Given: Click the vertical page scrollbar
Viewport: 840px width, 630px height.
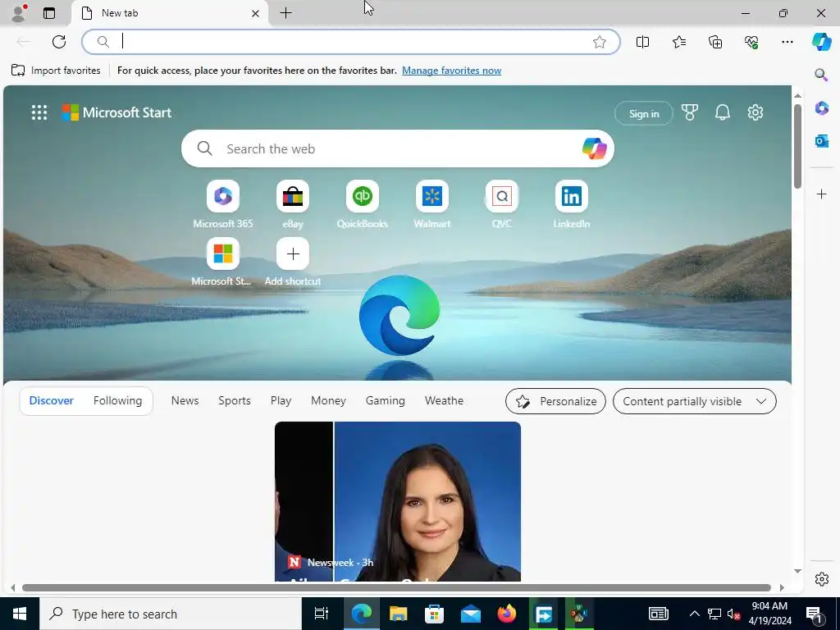Looking at the screenshot, I should coord(797,146).
